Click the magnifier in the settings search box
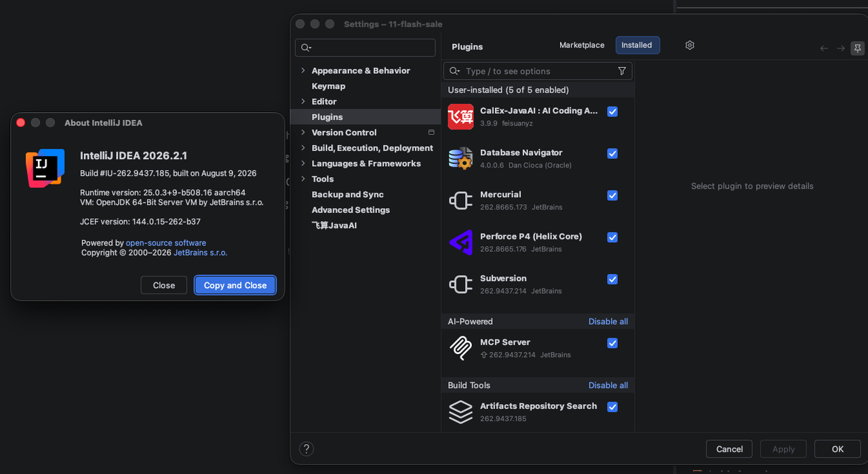868x474 pixels. pyautogui.click(x=306, y=47)
